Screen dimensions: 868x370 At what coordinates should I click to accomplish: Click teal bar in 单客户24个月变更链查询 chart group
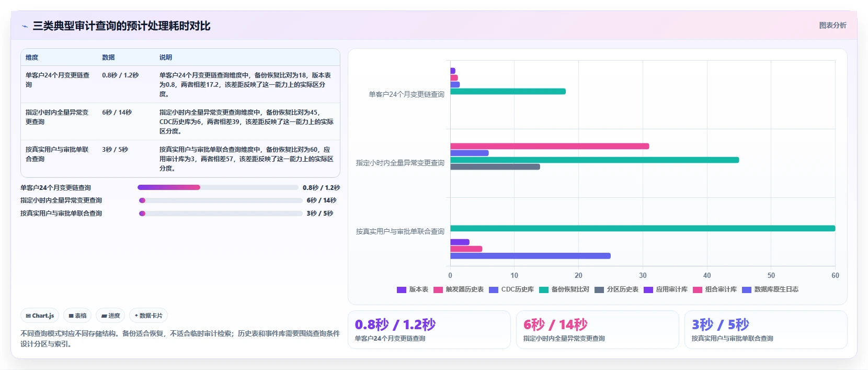[508, 92]
